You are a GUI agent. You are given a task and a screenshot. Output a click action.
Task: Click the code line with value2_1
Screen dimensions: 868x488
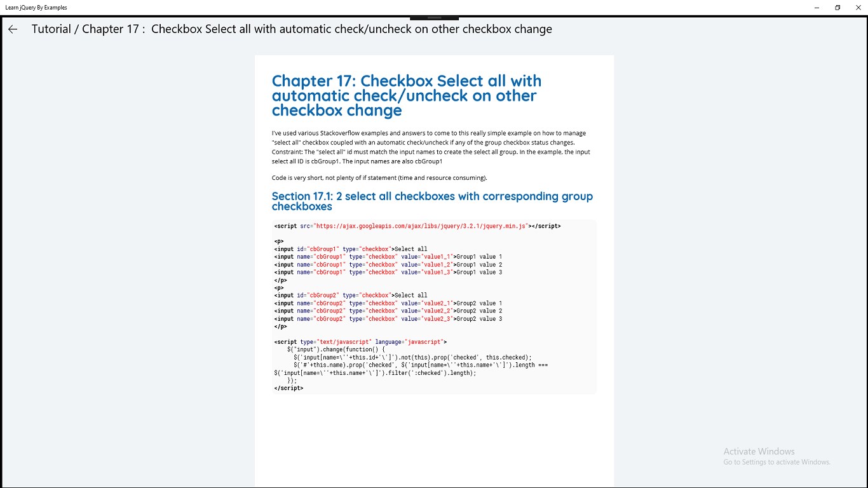[388, 303]
